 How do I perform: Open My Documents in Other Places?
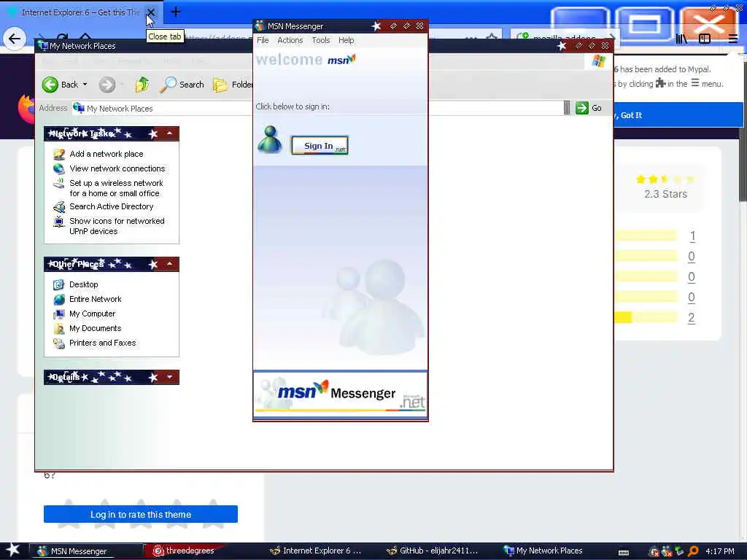pyautogui.click(x=95, y=329)
